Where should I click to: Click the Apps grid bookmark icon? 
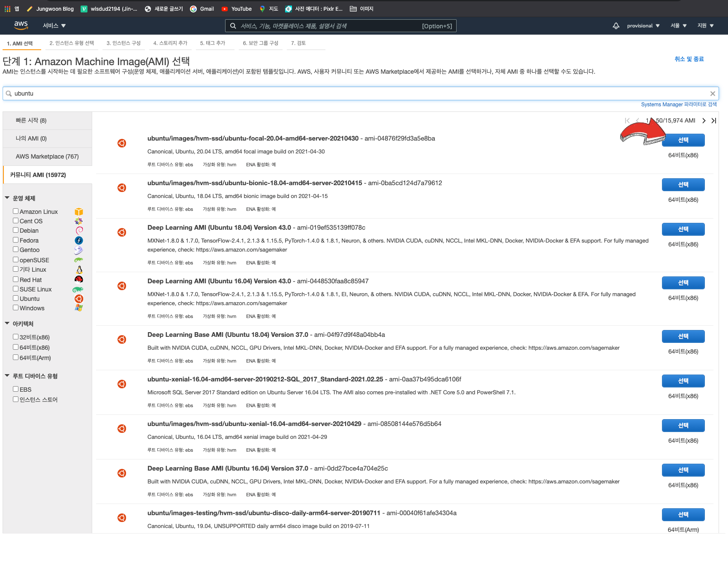pos(7,9)
